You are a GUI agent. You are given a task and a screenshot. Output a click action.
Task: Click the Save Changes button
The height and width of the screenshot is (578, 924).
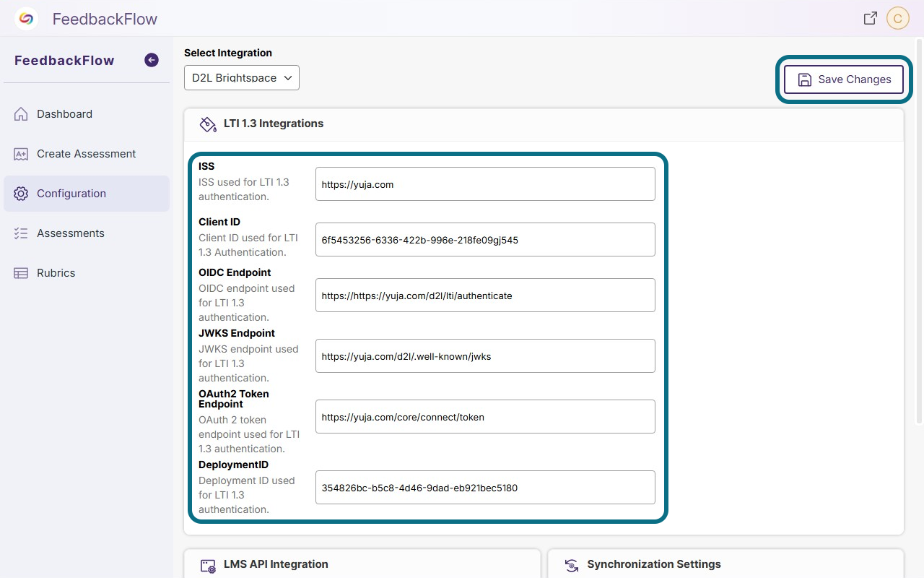coord(843,79)
